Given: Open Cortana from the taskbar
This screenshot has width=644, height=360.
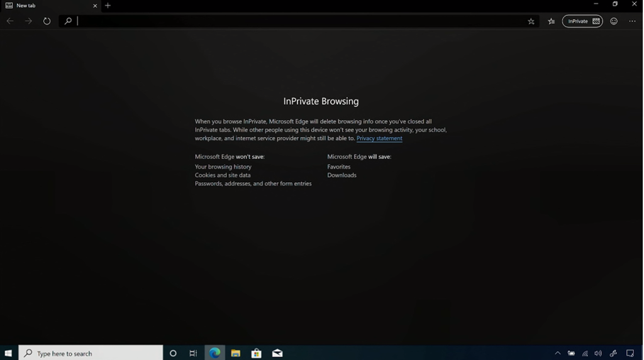Looking at the screenshot, I should [x=173, y=353].
